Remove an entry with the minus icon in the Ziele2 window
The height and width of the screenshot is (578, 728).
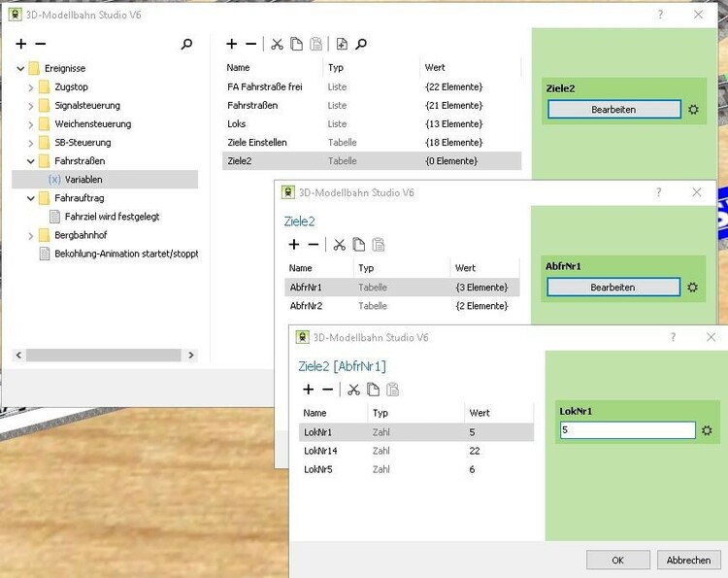(314, 245)
